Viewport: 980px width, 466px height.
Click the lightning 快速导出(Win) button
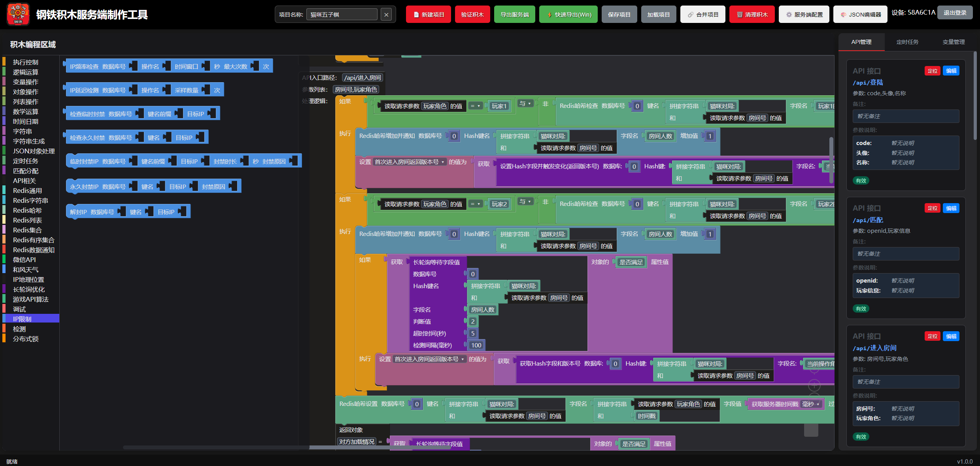pyautogui.click(x=568, y=15)
